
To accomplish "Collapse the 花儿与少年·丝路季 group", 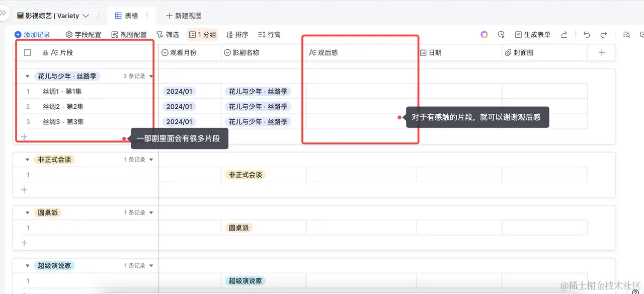I will point(27,76).
